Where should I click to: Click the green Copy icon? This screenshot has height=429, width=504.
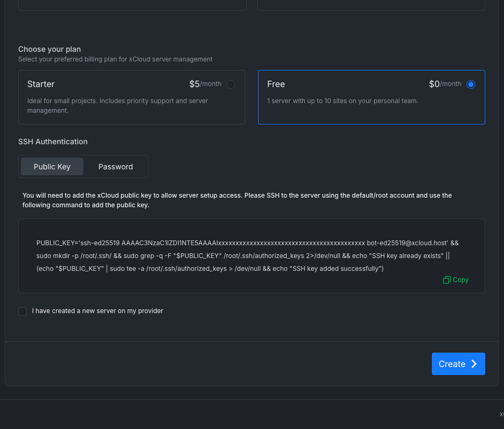[446, 280]
